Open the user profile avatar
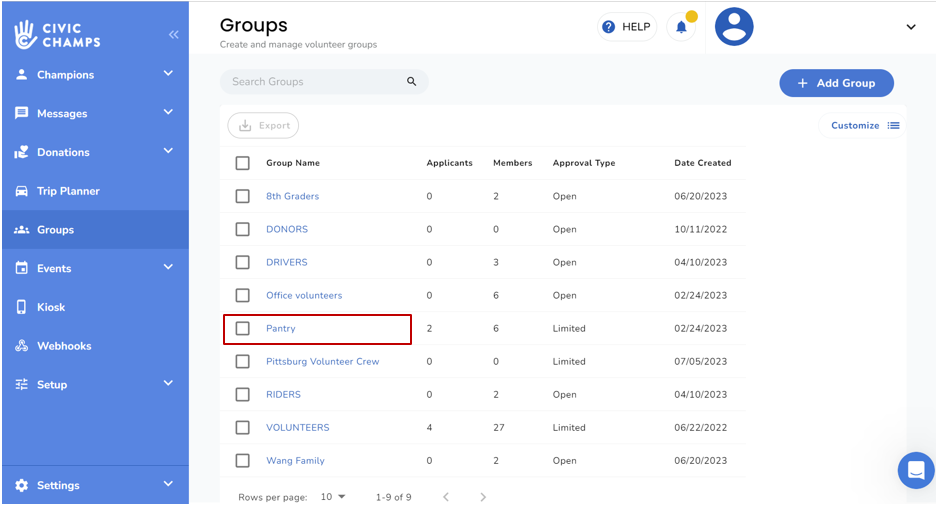Screen dimensions: 936x505 [734, 27]
